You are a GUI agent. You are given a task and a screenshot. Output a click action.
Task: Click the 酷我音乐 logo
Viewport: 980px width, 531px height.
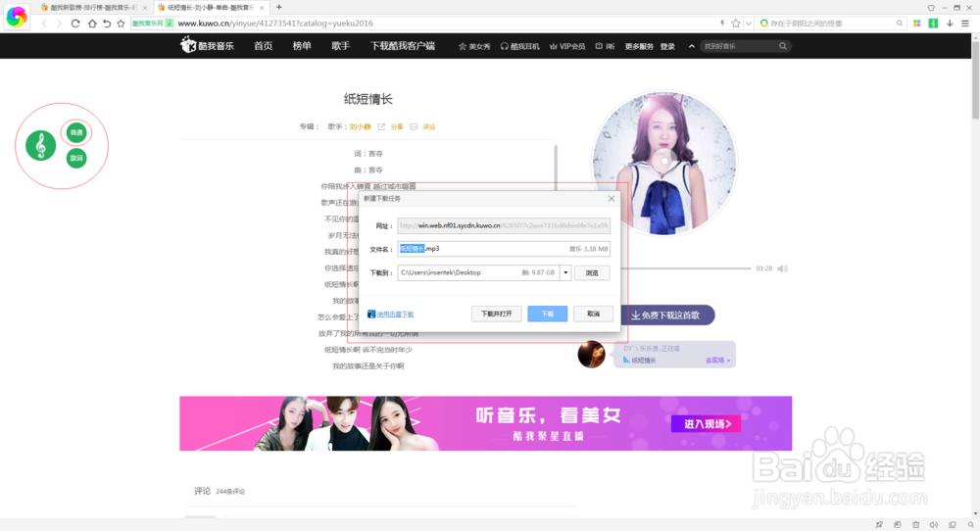(x=208, y=46)
